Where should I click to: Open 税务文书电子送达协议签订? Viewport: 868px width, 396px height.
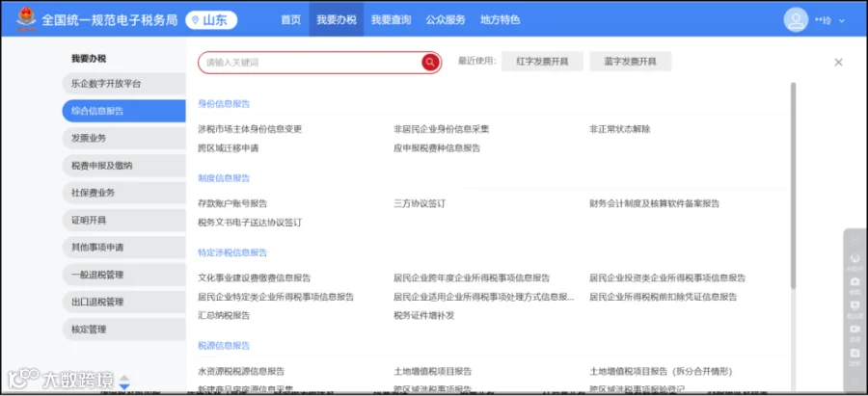250,223
